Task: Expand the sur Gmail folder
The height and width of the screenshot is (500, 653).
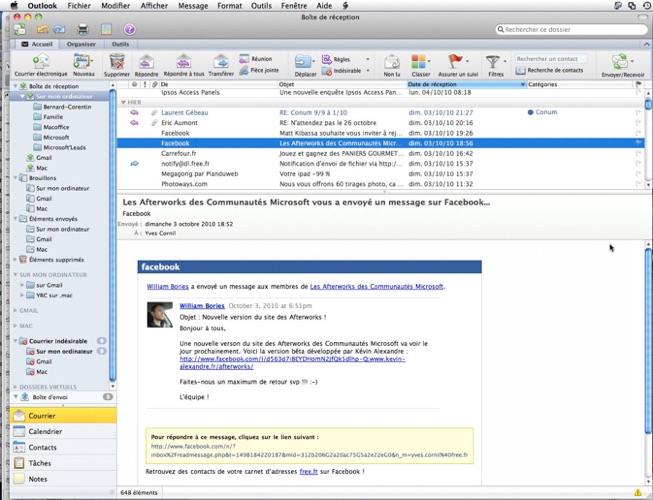Action: pos(22,285)
